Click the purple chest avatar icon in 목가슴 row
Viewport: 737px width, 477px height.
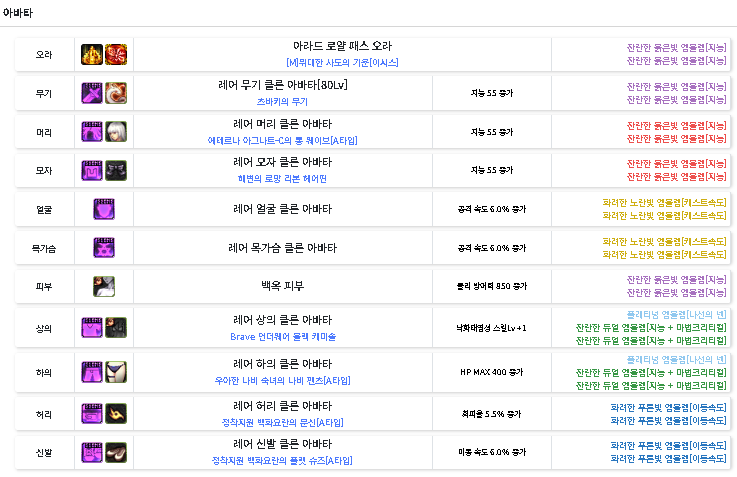[x=104, y=248]
